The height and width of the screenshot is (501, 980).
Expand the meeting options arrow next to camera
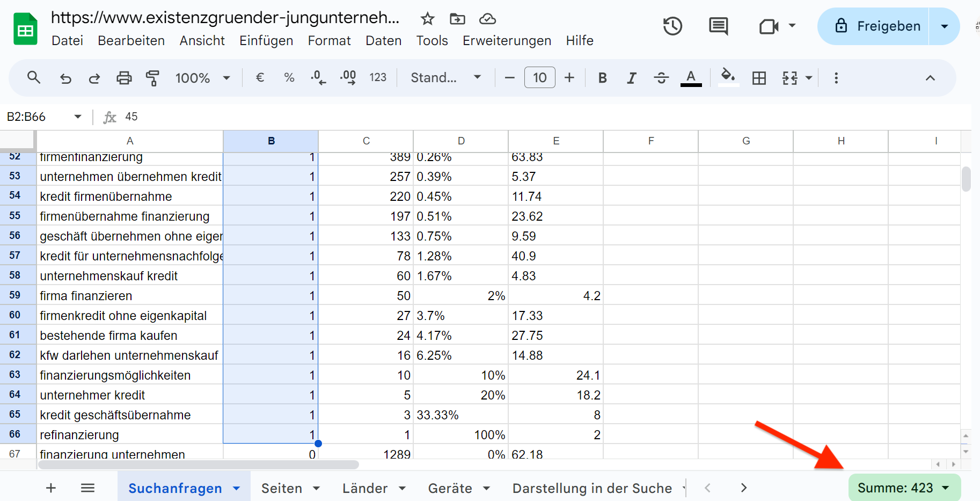[x=792, y=25]
